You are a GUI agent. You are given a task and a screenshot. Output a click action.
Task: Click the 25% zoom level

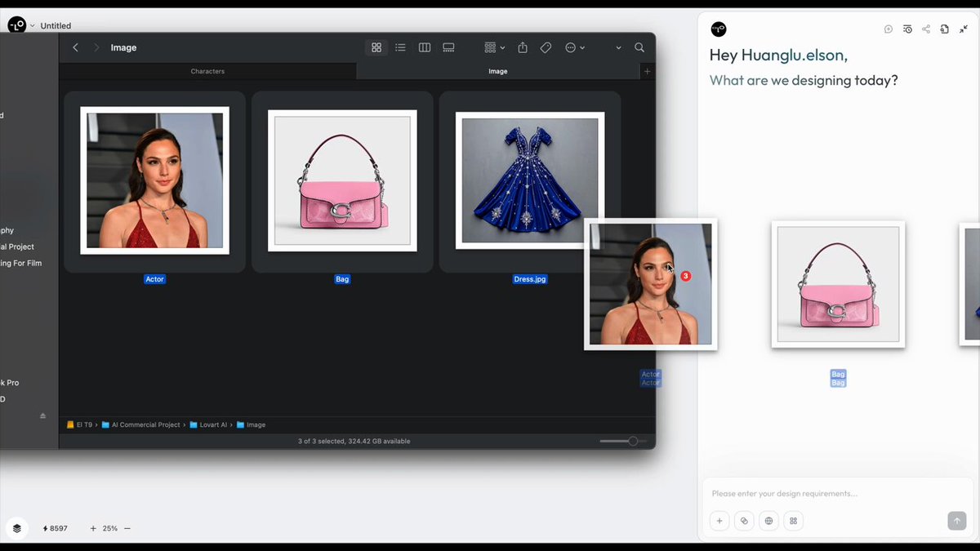click(109, 528)
